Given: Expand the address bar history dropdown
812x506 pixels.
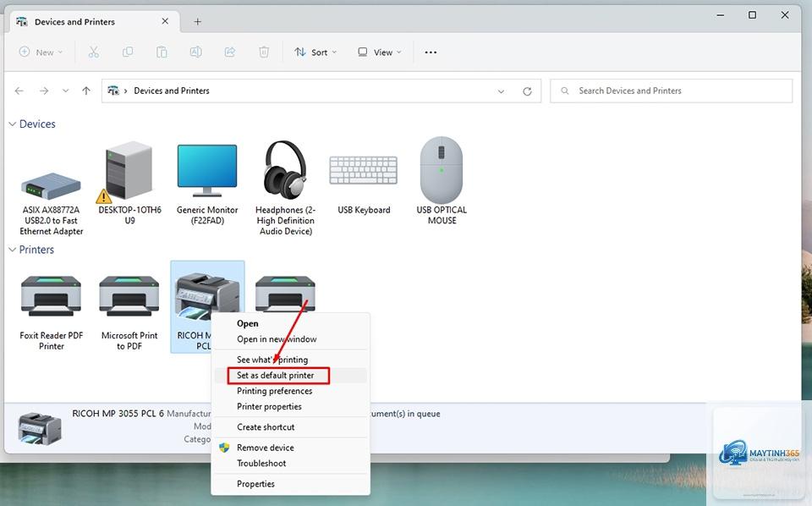Looking at the screenshot, I should point(501,91).
